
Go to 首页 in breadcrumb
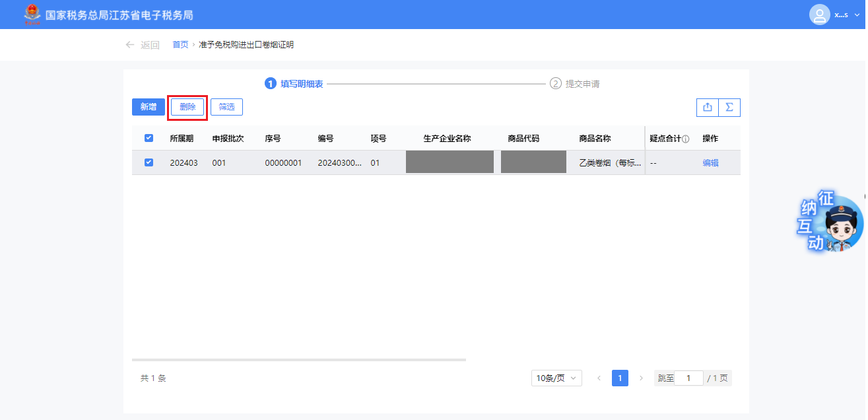(180, 45)
